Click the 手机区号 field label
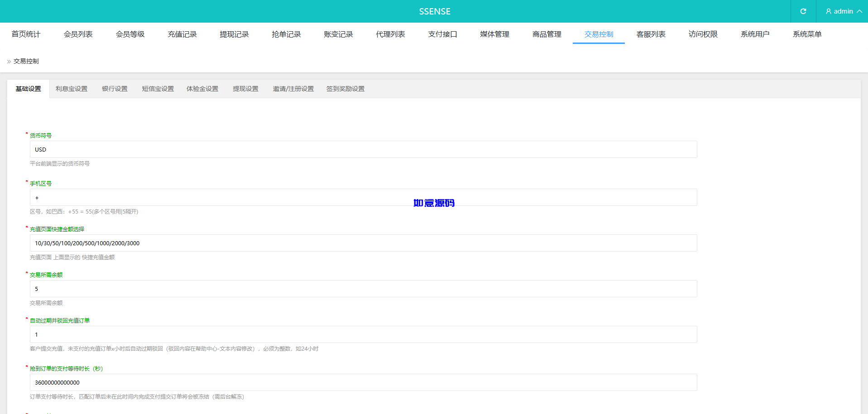Screen dimensions: 868x414 pos(41,183)
